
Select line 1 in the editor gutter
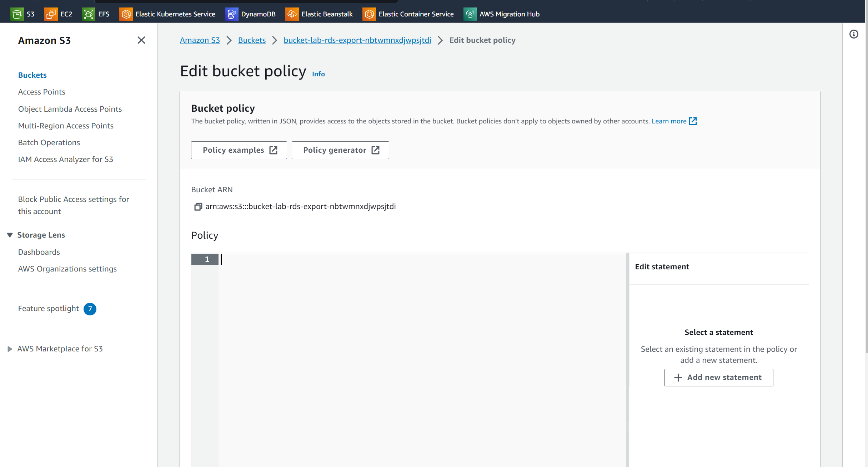click(x=205, y=259)
